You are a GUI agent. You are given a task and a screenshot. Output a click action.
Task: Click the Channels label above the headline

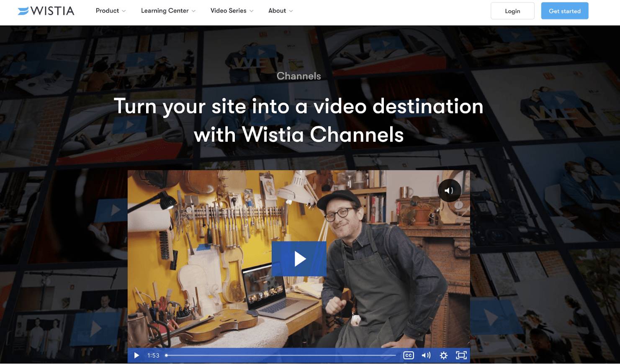coord(298,76)
